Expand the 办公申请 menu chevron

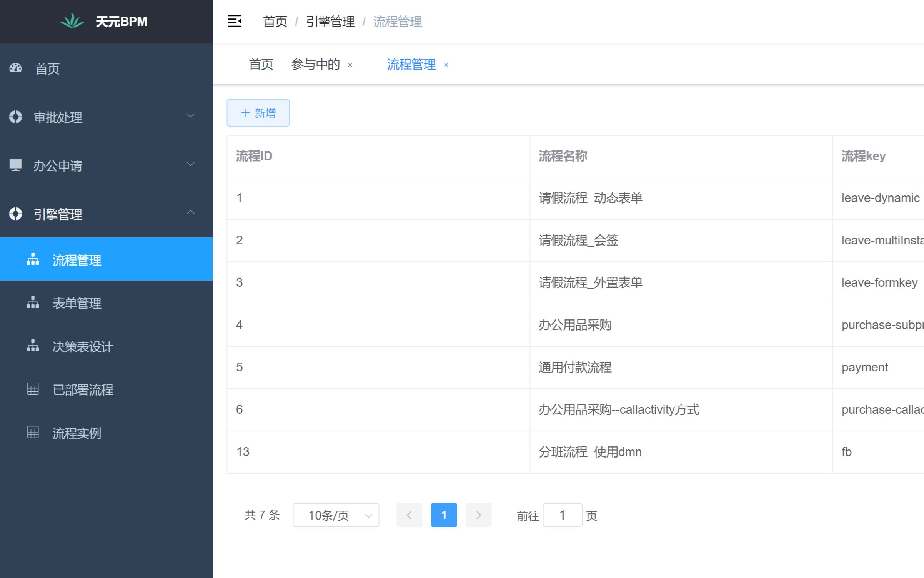click(191, 164)
